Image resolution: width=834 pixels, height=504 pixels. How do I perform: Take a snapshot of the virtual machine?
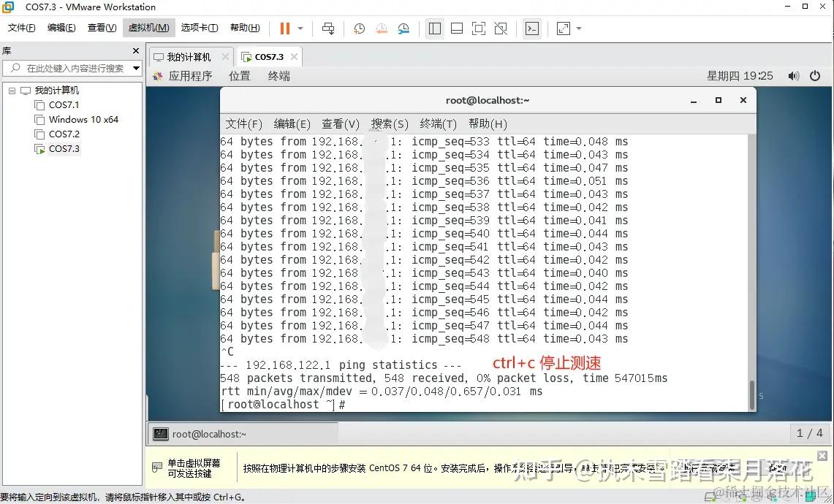click(358, 28)
